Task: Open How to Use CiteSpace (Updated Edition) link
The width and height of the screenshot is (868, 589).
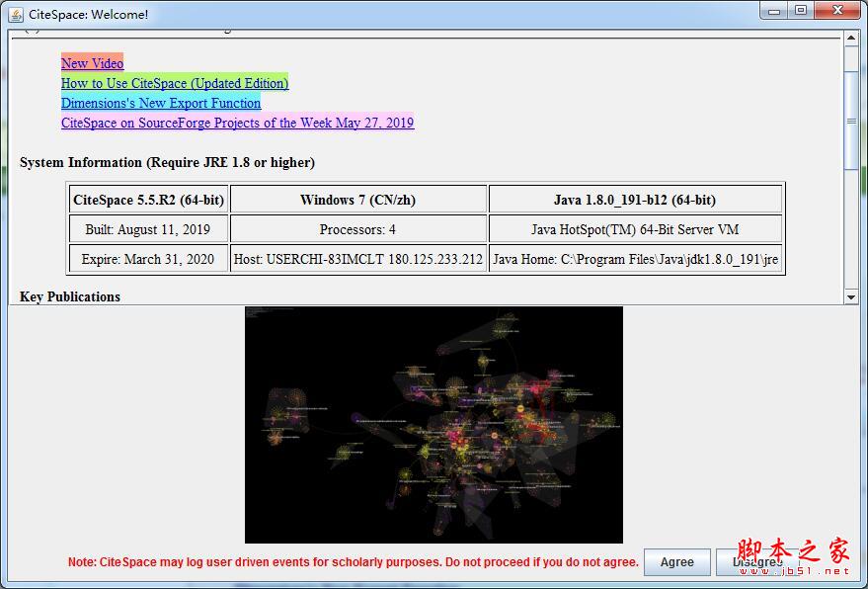Action: (x=175, y=83)
